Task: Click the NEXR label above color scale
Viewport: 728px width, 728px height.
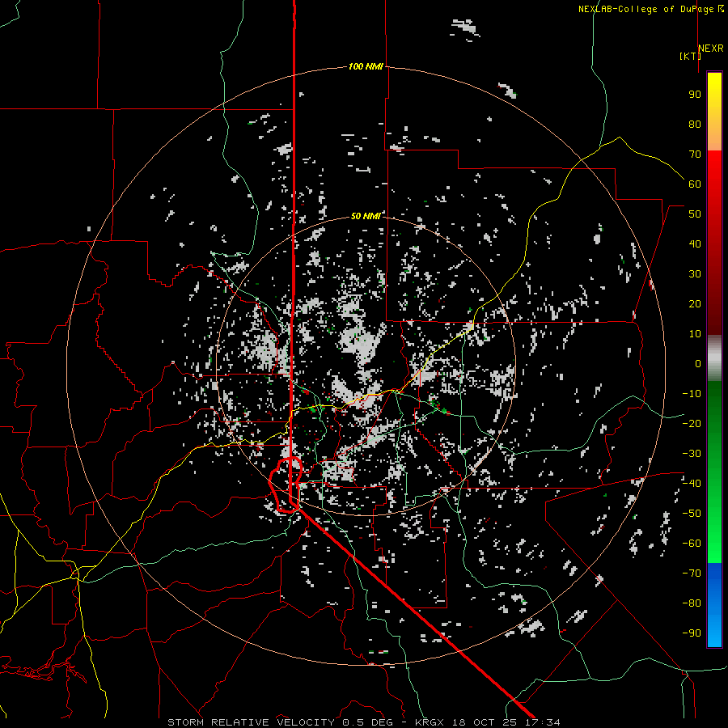Action: (x=711, y=49)
